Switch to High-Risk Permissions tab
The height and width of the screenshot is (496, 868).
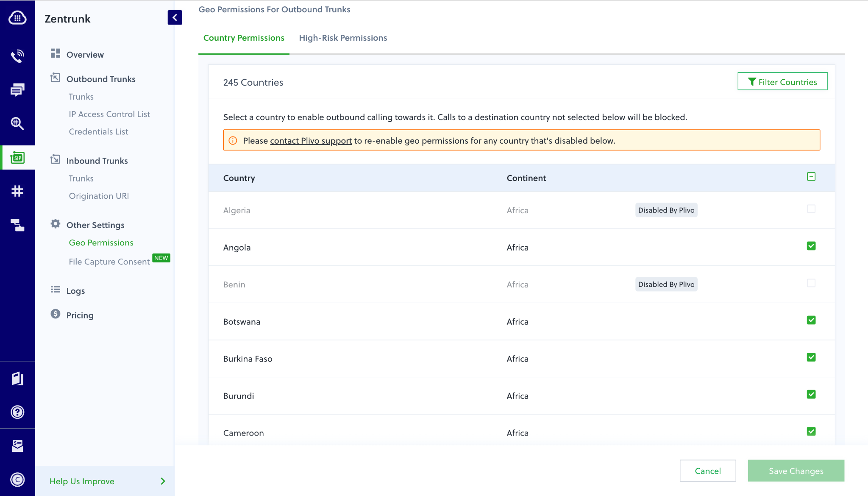click(x=343, y=38)
